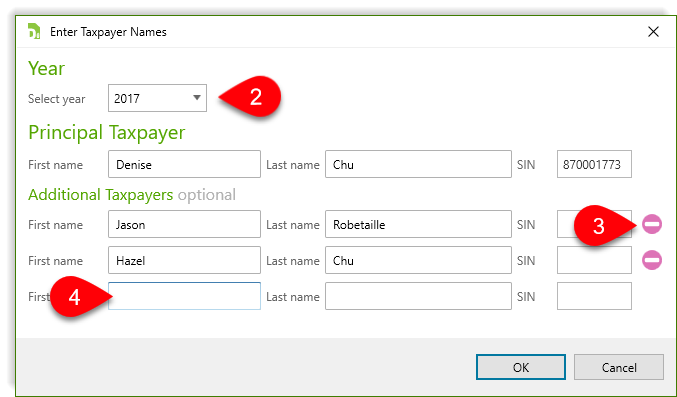This screenshot has height=397, width=677.
Task: Edit Hazel's last name field Chu
Action: coord(418,260)
